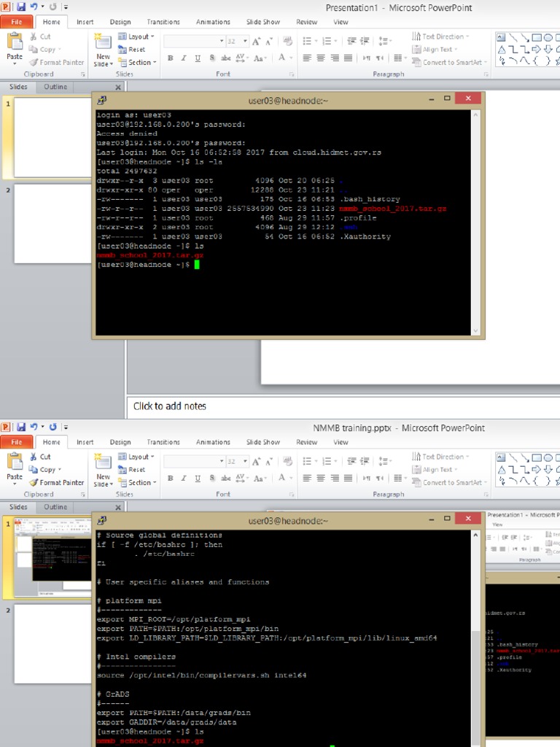Viewport: 560px width, 747px height.
Task: Click the Cut icon in NMMB training ribbon
Action: click(x=40, y=457)
